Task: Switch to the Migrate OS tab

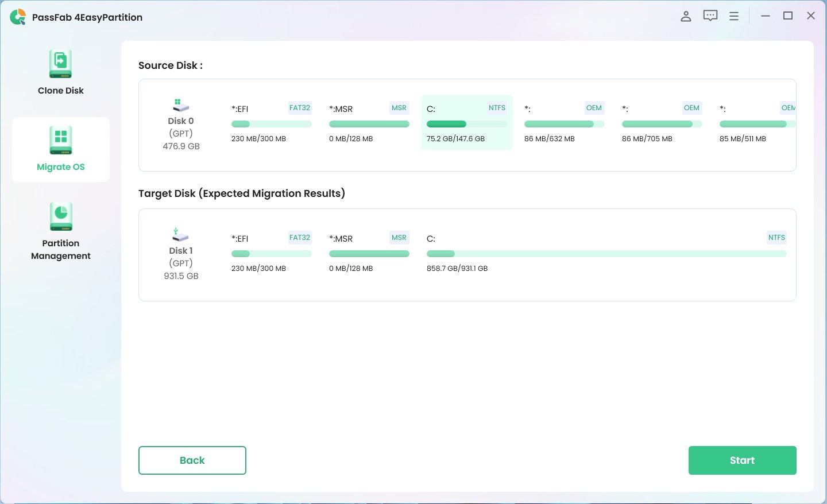Action: click(61, 149)
